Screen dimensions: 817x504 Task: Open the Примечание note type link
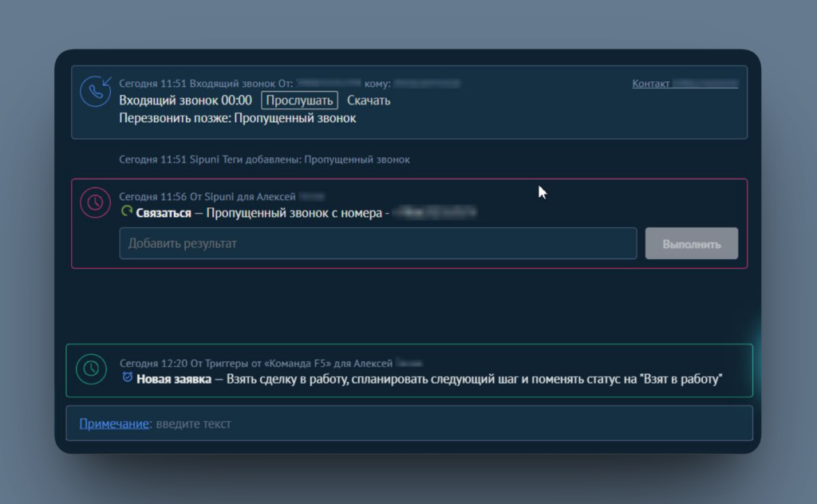(x=114, y=423)
